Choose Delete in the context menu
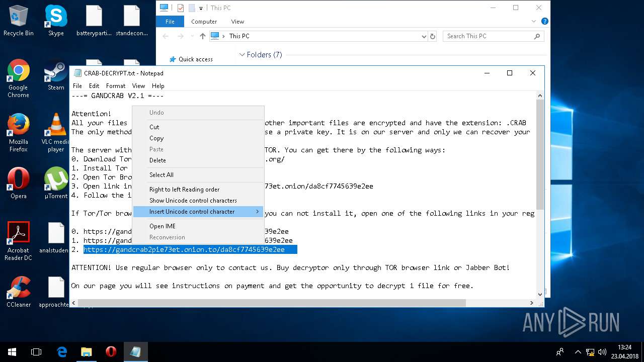The height and width of the screenshot is (362, 644). (x=198, y=160)
